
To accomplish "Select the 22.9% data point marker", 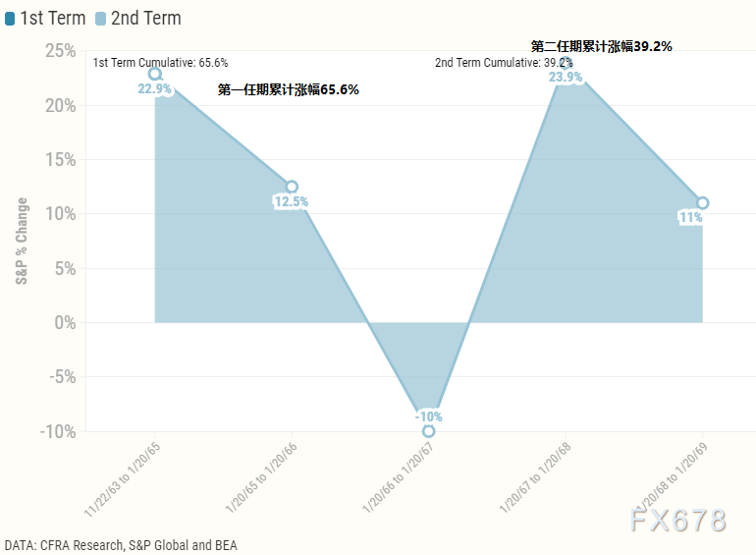I will (155, 74).
